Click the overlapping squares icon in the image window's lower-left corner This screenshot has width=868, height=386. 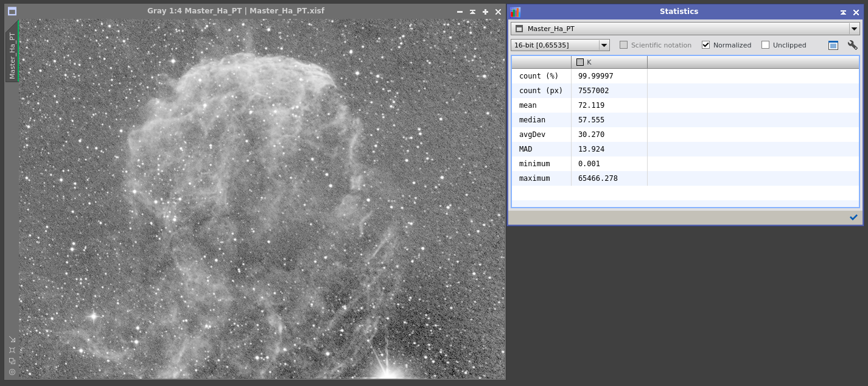click(x=12, y=361)
